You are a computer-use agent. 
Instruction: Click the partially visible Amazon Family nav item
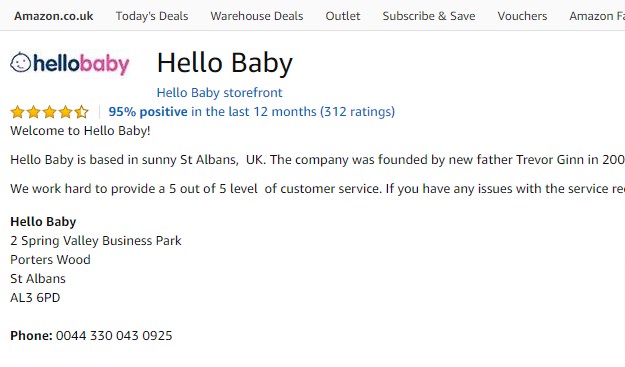[597, 16]
